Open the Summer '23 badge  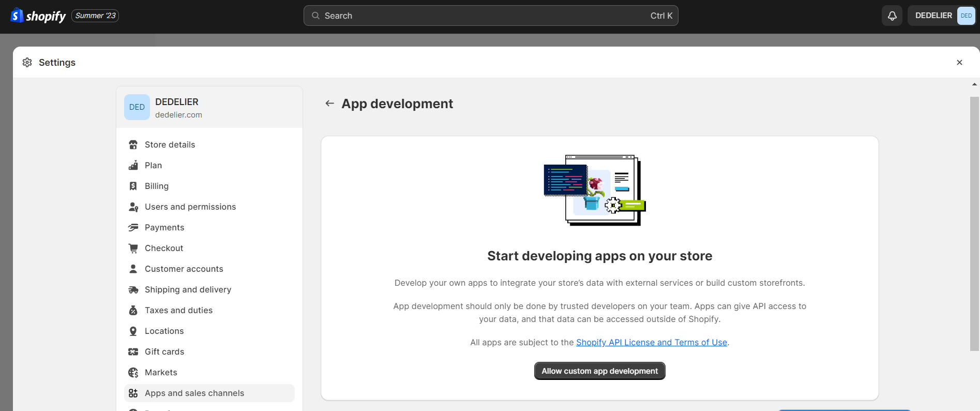point(95,16)
